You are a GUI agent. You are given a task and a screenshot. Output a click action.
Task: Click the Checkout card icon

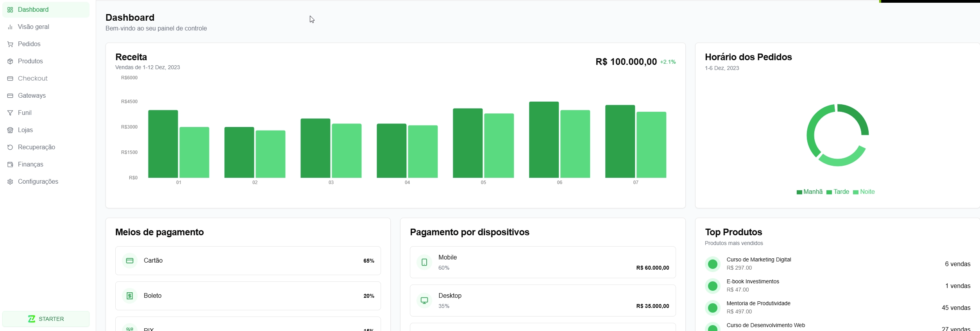tap(10, 79)
